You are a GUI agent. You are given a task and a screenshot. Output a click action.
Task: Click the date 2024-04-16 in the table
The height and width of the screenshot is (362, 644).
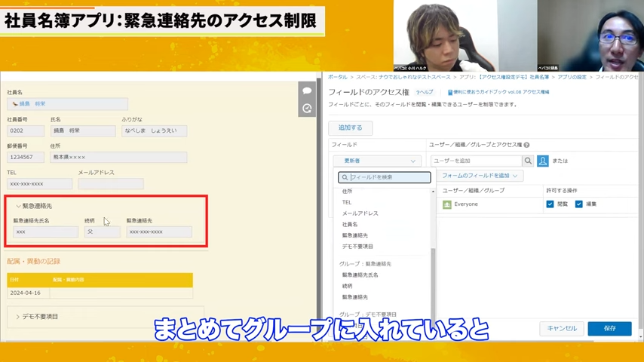26,293
